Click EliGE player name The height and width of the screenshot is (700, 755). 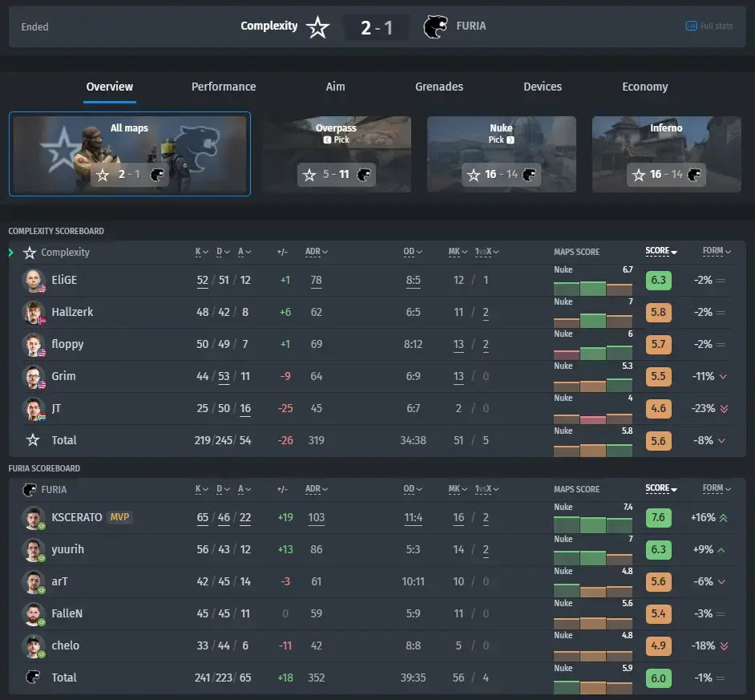(x=64, y=280)
